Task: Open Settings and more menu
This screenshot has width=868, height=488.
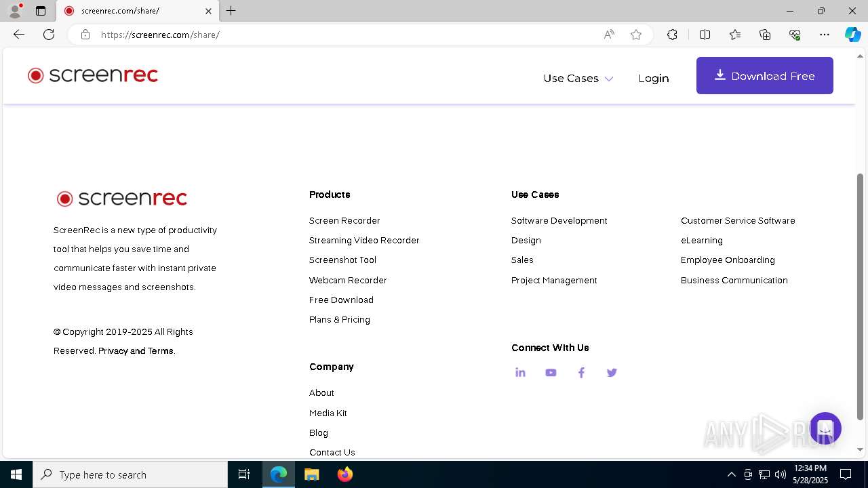Action: tap(825, 35)
